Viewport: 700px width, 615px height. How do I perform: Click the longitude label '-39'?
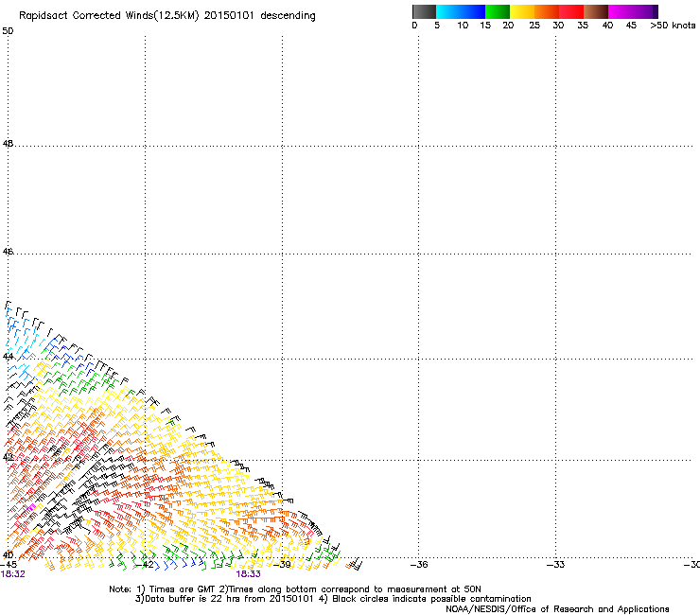[282, 565]
